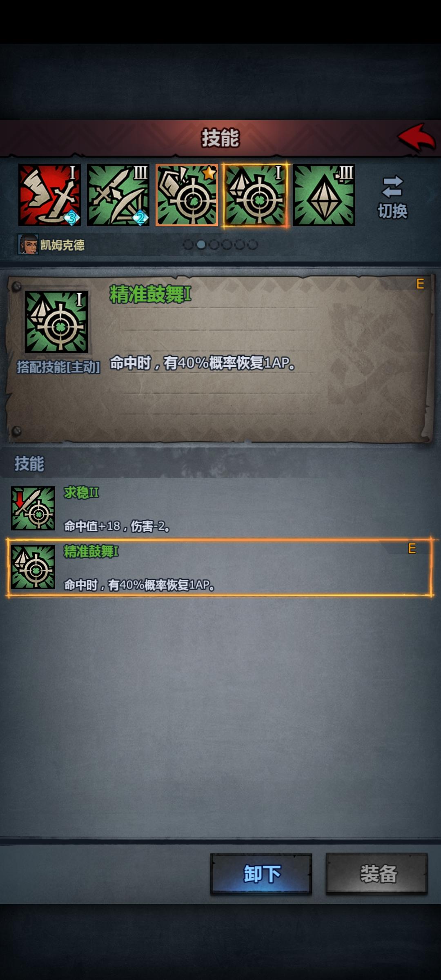Tap the 装备 equip button
Viewport: 441px width, 980px height.
376,874
